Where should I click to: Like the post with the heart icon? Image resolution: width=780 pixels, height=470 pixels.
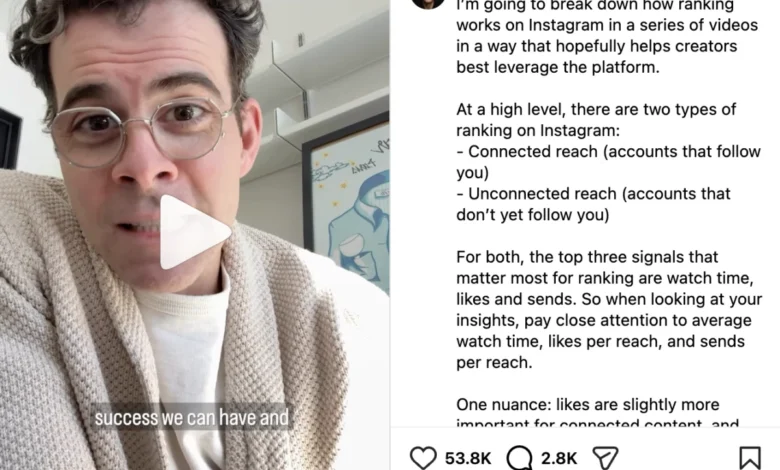coord(423,458)
